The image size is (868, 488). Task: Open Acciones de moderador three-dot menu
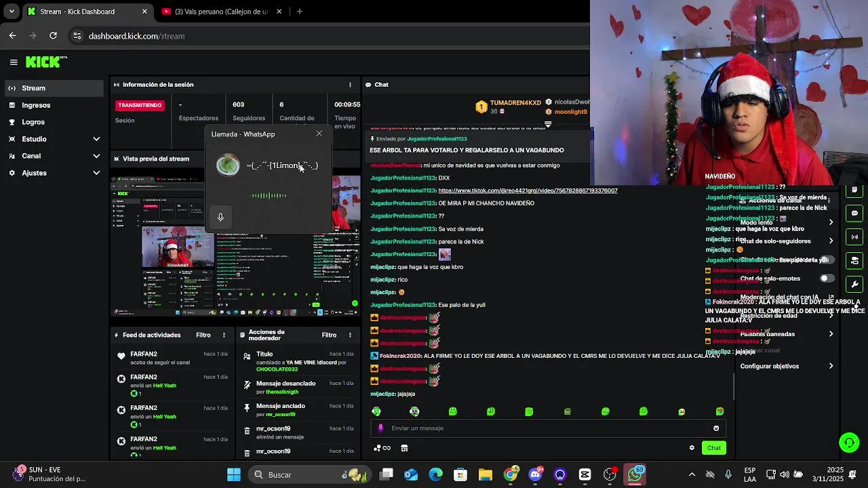[x=350, y=335]
